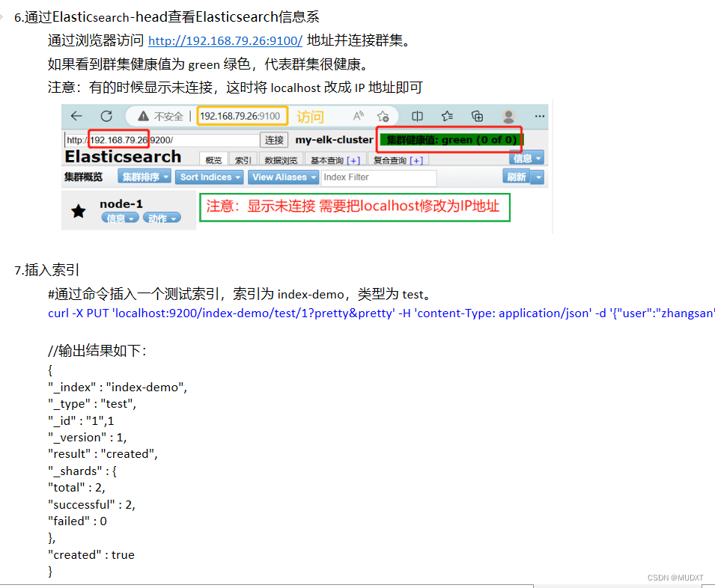
Task: Click the "total" : 2 line
Action: point(76,487)
